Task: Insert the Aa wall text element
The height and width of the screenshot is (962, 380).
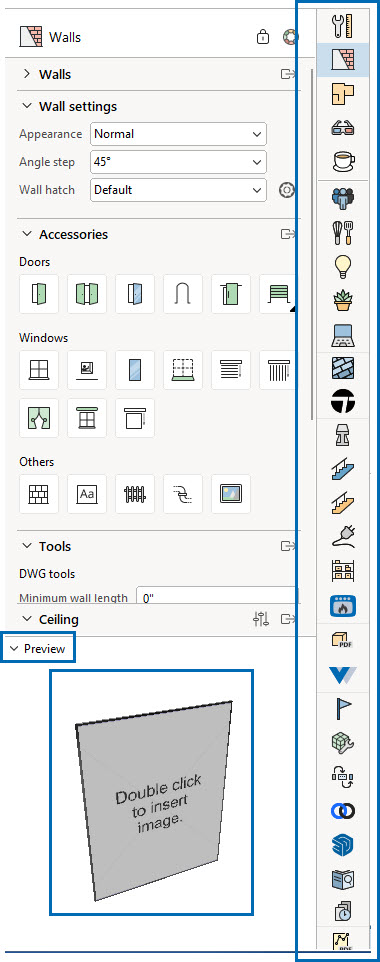Action: click(87, 494)
